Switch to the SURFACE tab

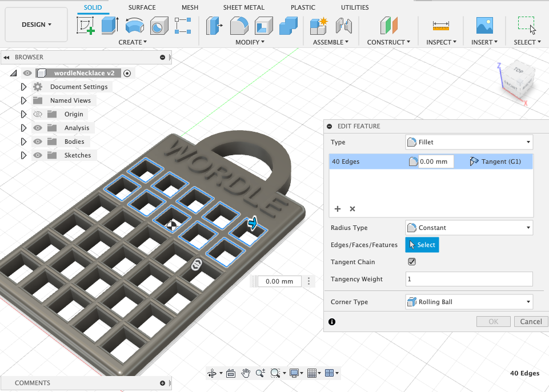tap(142, 7)
